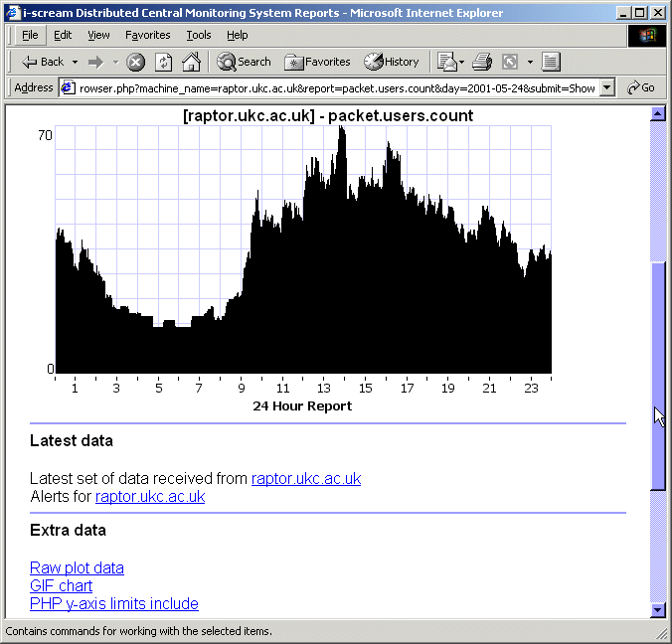The width and height of the screenshot is (672, 644).
Task: Click the '24 Hour Report' label
Action: coord(302,406)
